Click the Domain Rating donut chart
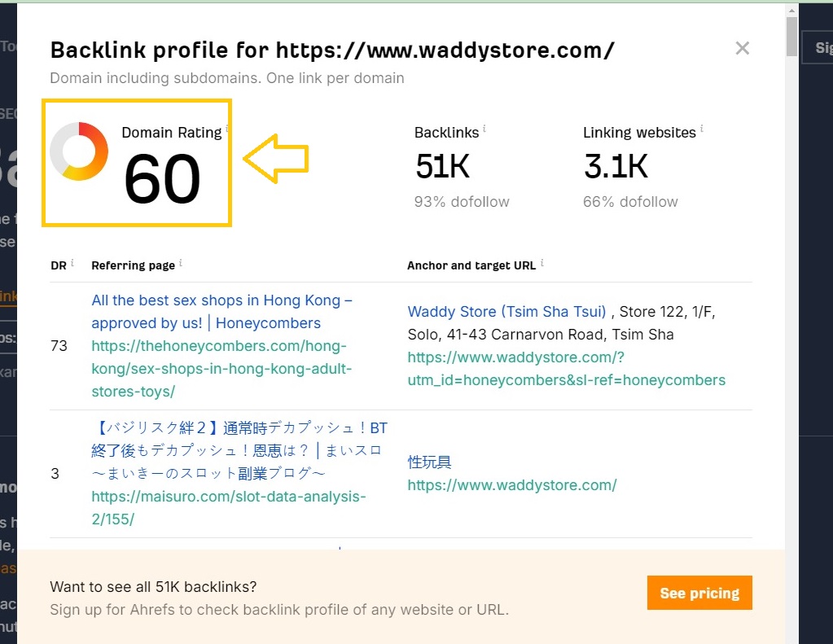This screenshot has height=644, width=833. pos(79,151)
